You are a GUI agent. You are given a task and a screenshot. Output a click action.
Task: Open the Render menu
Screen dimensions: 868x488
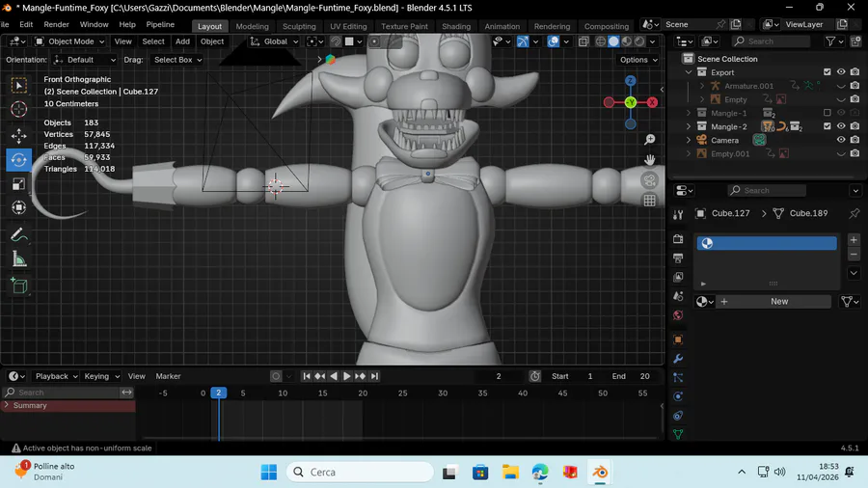coord(56,24)
